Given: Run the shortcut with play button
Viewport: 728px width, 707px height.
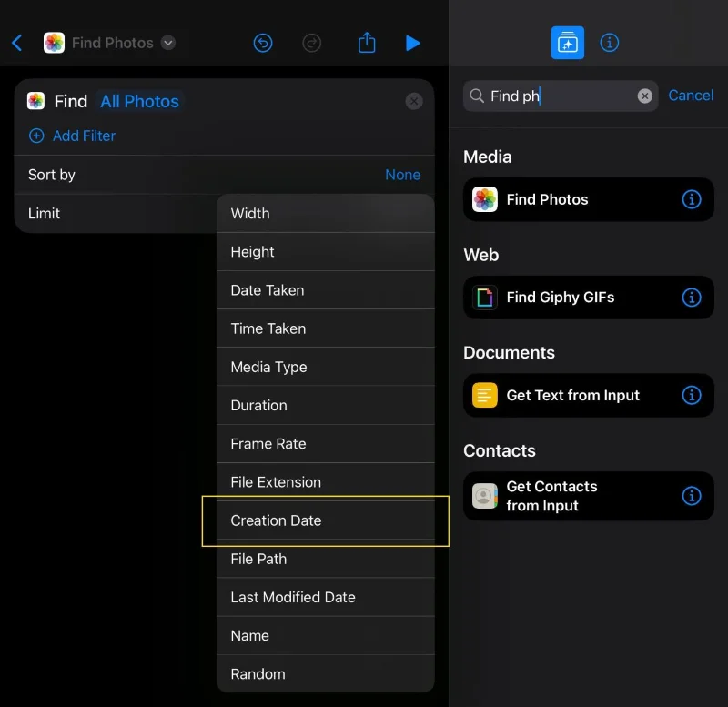Looking at the screenshot, I should (413, 43).
